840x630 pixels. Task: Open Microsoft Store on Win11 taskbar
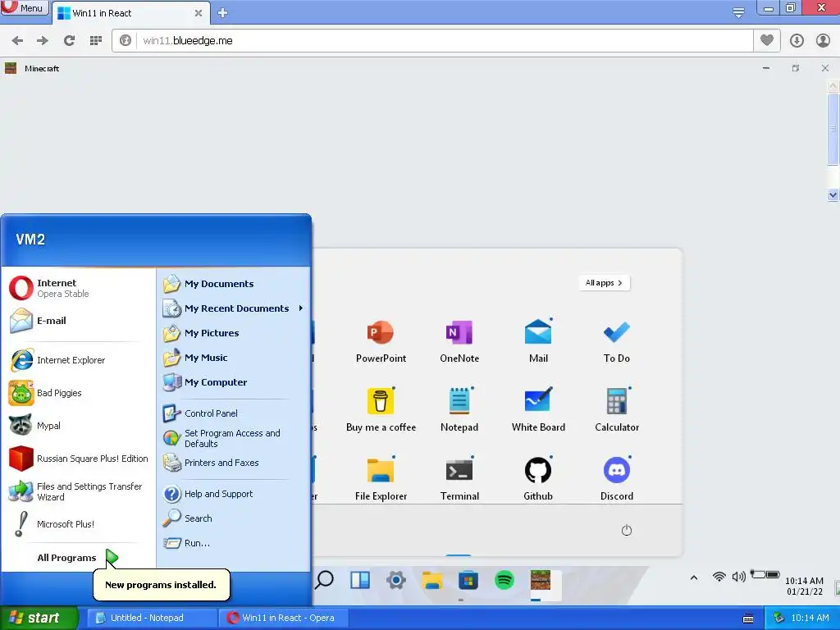468,580
